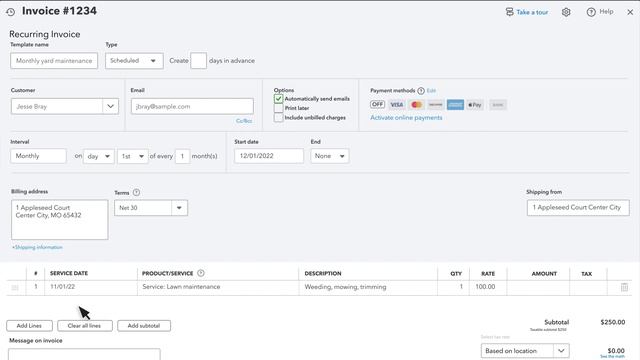
Task: Click the Product/Service help icon
Action: (x=201, y=273)
